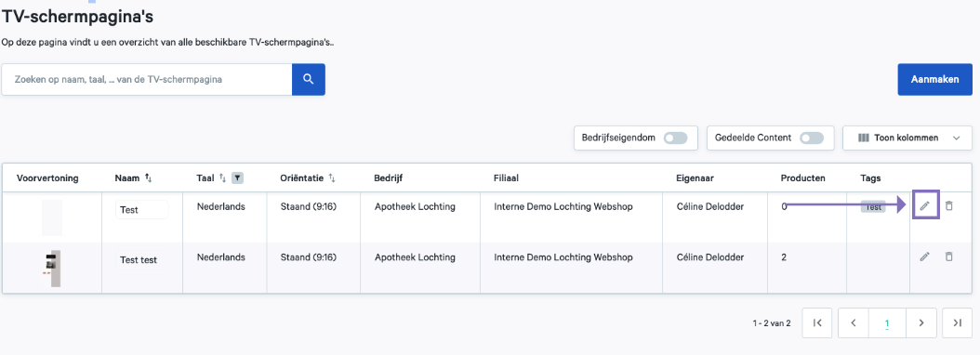Select page number 1 in pagination
This screenshot has width=980, height=355.
[x=887, y=323]
